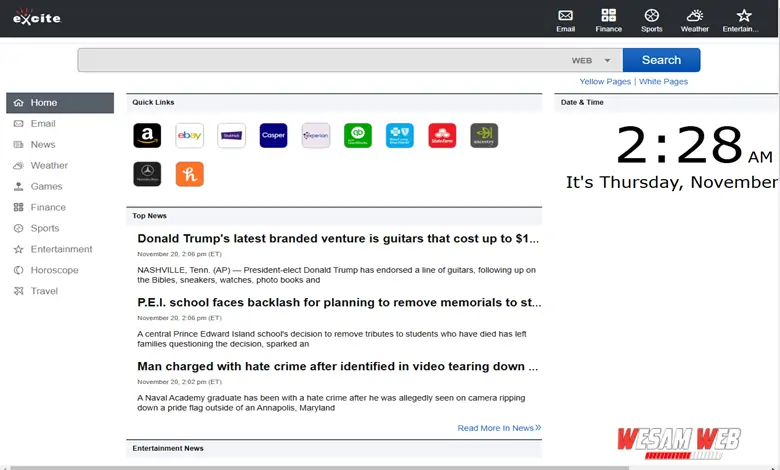Select Horoscope in the left sidebar
780x470 pixels.
click(x=54, y=270)
